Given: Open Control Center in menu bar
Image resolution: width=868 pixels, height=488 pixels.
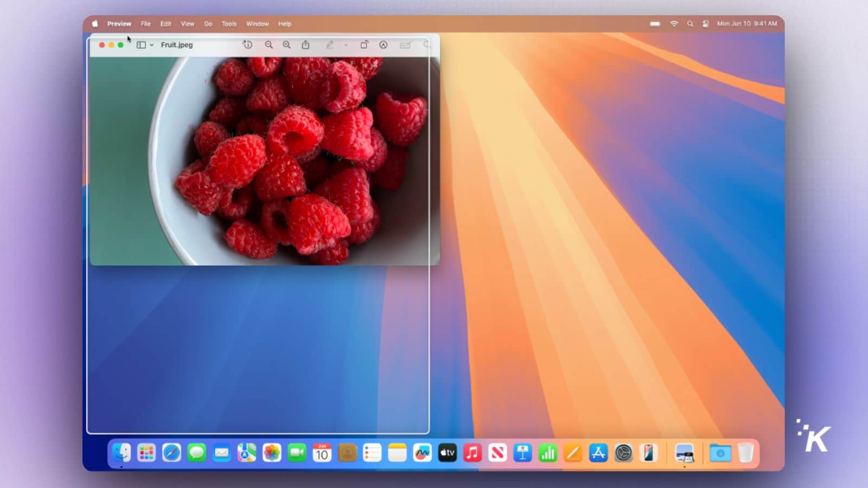Looking at the screenshot, I should (706, 24).
